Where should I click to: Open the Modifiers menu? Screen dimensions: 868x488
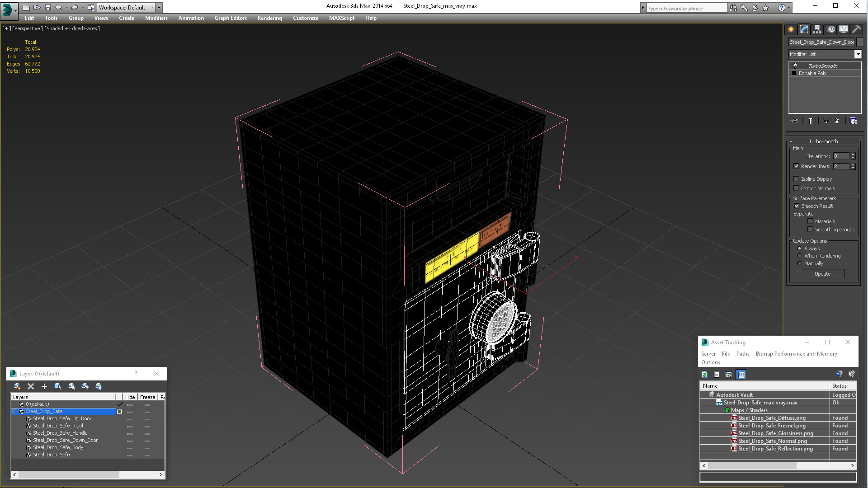pos(156,18)
